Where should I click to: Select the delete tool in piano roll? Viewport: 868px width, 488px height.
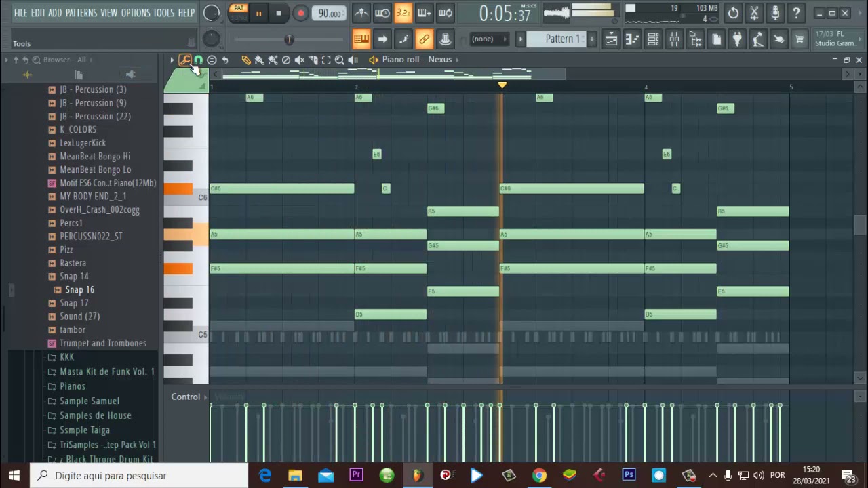coord(286,60)
